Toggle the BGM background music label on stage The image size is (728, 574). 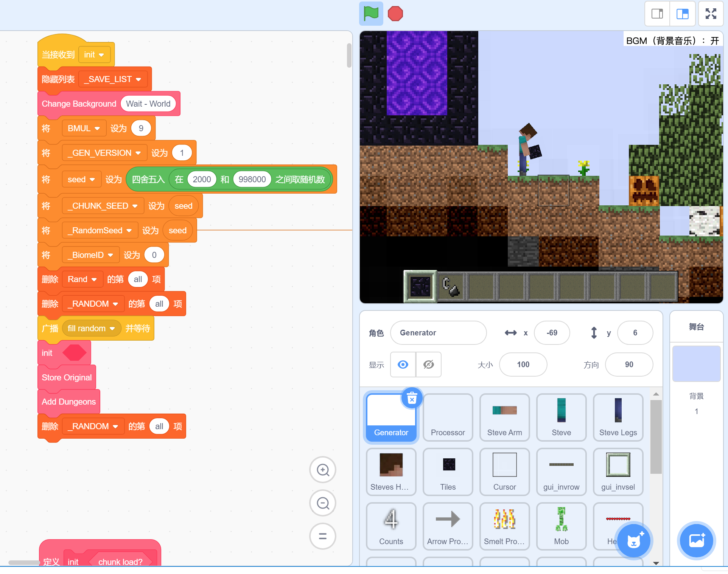pyautogui.click(x=672, y=40)
